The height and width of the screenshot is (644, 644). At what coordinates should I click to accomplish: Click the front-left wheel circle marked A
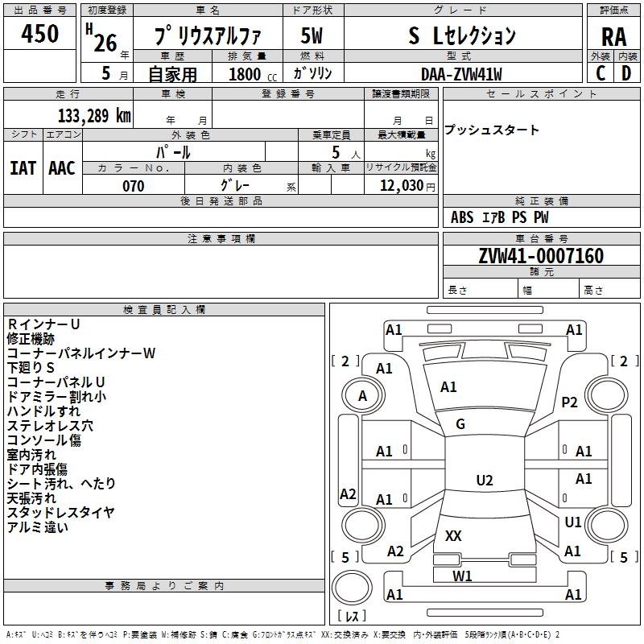(x=363, y=395)
